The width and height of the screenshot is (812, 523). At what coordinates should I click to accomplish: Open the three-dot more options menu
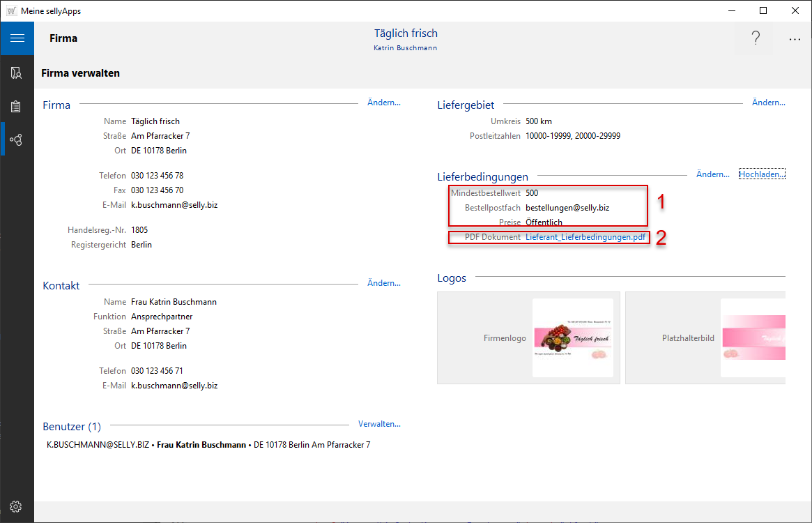[x=795, y=39]
